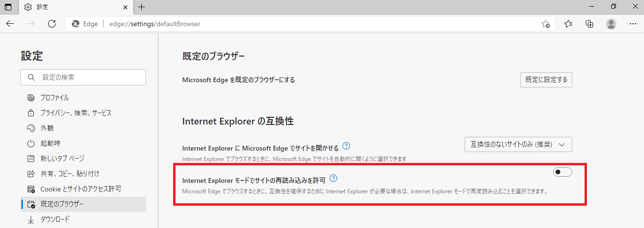Click the 既定に設定する button
The width and height of the screenshot is (644, 228).
tap(546, 80)
